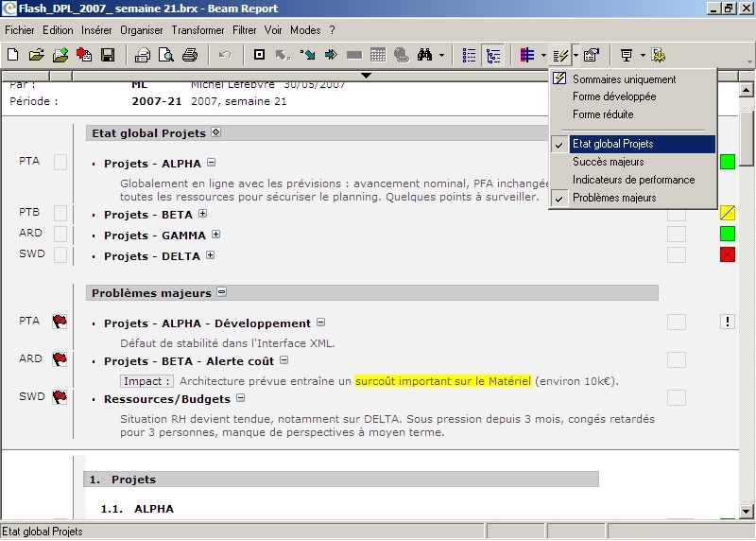
Task: Toggle the checkbox next to PTA Projets ALPHA
Action: 60,162
